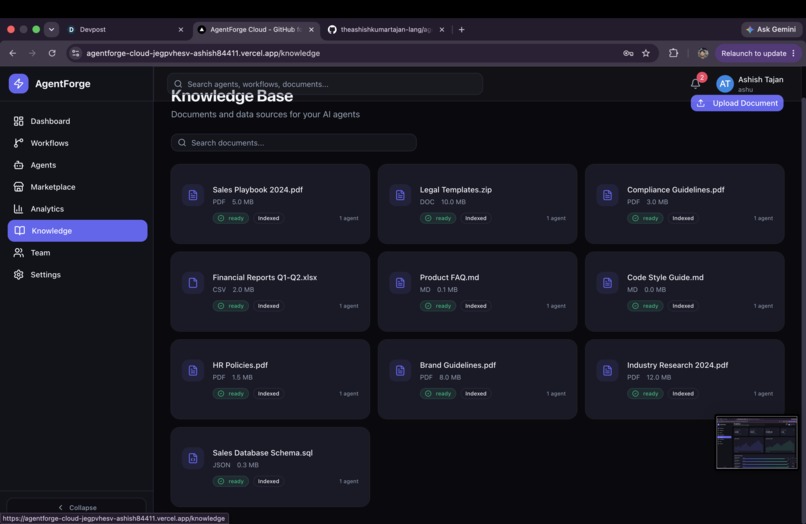Collapse the sidebar with the Collapse button

[77, 507]
